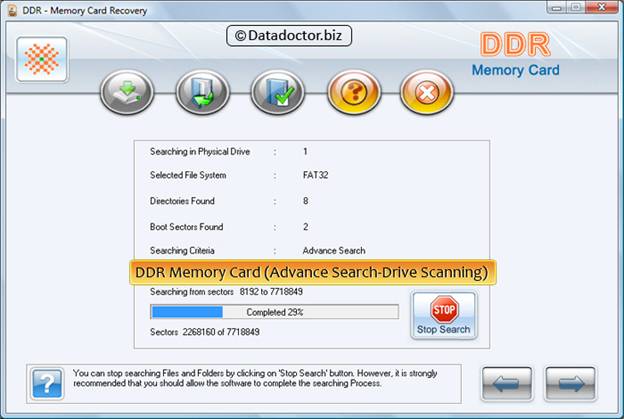Click the 'Boot Sectors Found' label

point(186,227)
